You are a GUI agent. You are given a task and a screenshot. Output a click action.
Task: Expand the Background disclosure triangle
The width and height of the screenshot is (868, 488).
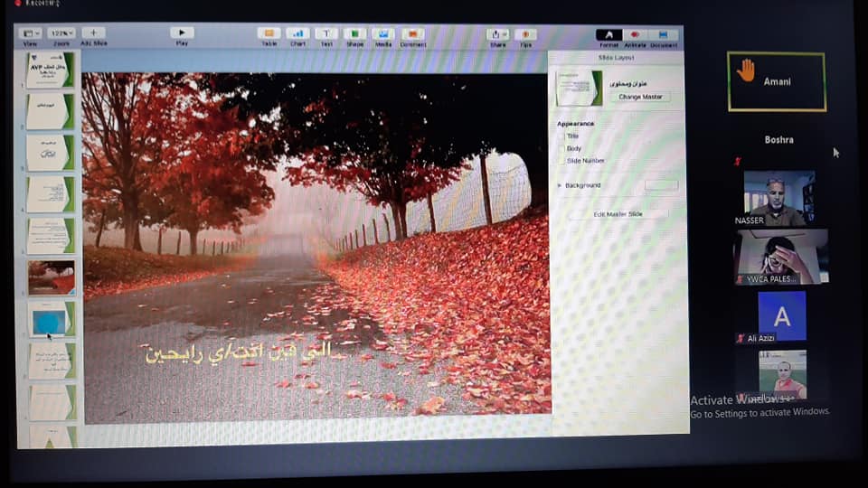click(x=560, y=185)
